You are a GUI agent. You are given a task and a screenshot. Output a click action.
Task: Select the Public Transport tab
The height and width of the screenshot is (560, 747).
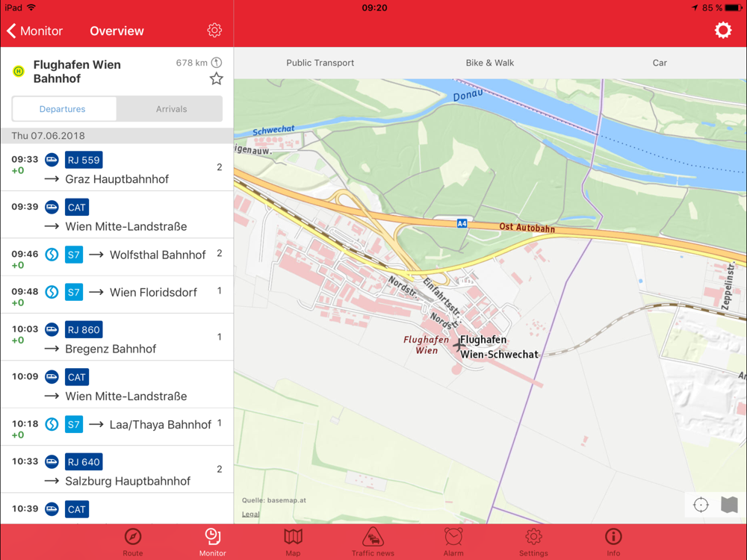(320, 63)
